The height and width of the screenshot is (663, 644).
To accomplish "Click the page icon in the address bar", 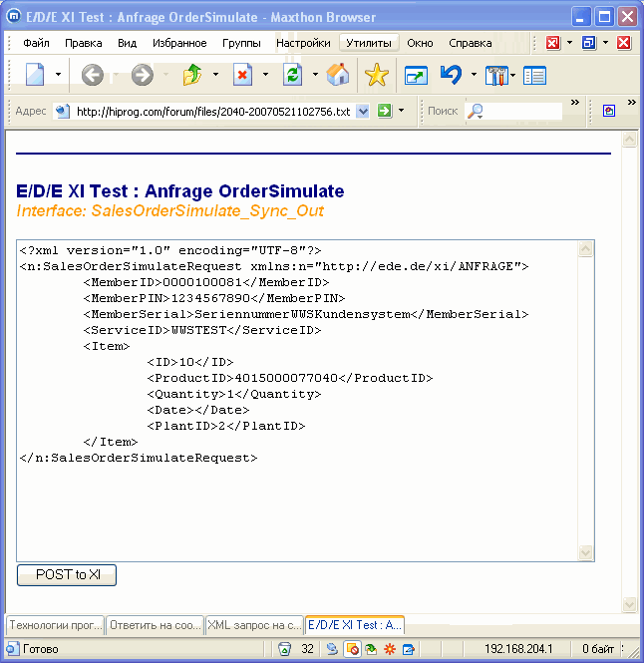I will coord(63,112).
